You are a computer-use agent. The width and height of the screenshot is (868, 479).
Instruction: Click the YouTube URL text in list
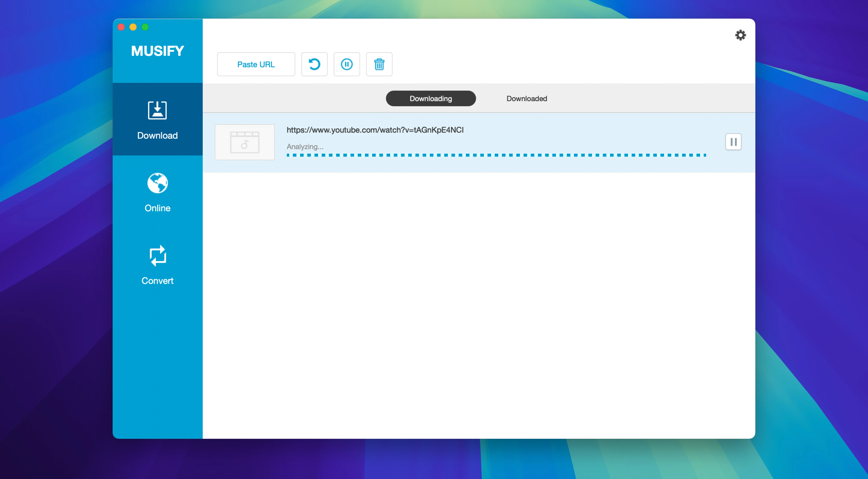click(375, 130)
